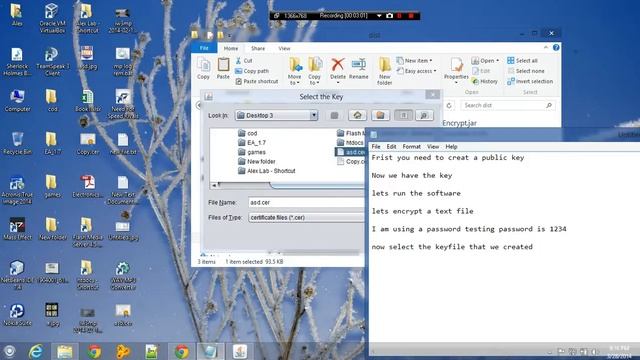Click the Explorer refresh button
The height and width of the screenshot is (360, 640).
[449, 105]
